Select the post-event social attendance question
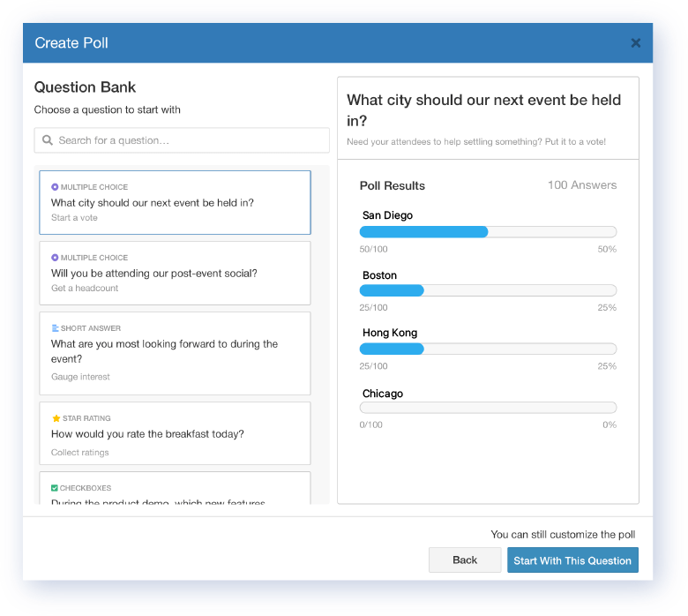 coord(175,274)
